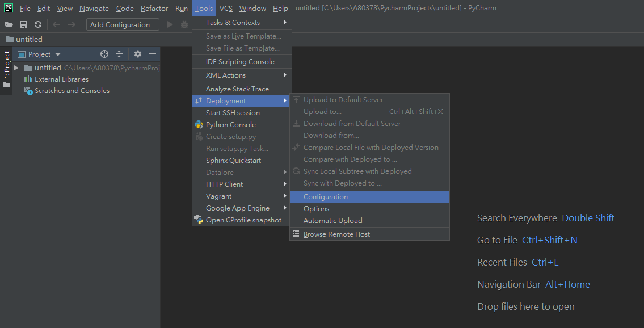Open the Help menu
644x328 pixels.
click(x=280, y=8)
